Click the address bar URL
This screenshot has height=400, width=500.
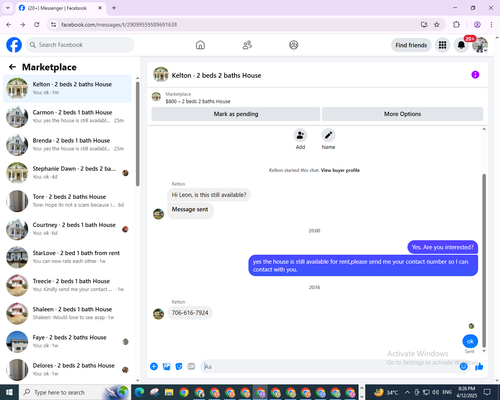[119, 25]
